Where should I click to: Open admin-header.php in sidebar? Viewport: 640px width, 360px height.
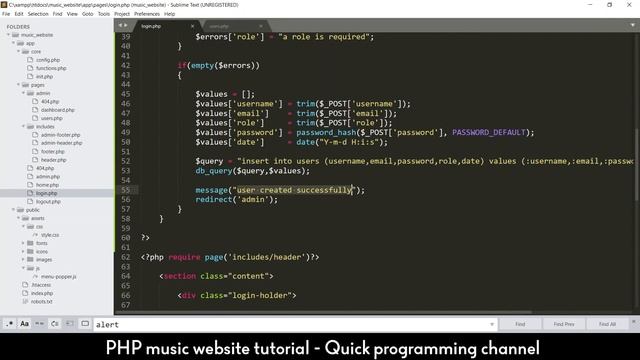(x=62, y=143)
